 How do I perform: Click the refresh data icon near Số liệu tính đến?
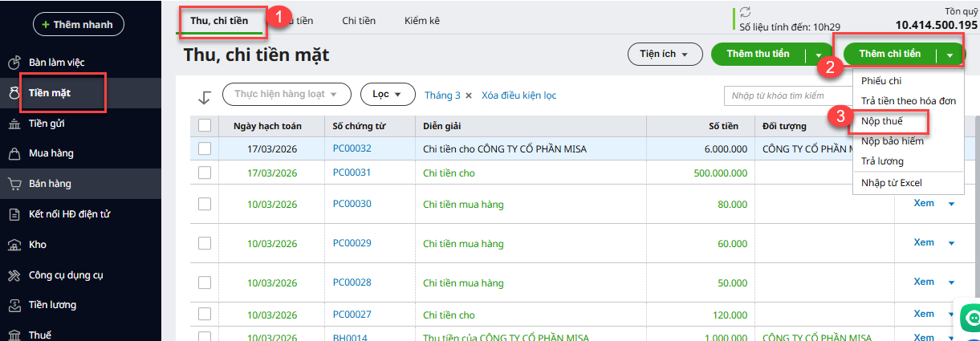[746, 11]
